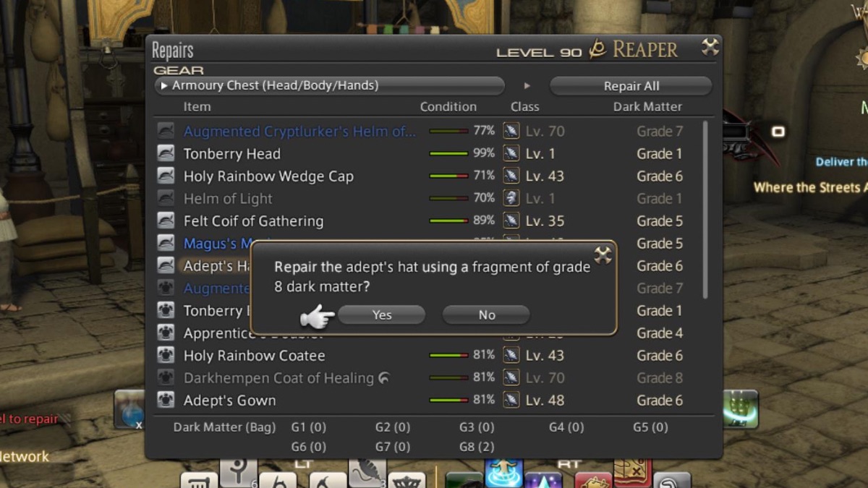
Task: Click the Repair All button
Action: pyautogui.click(x=631, y=86)
